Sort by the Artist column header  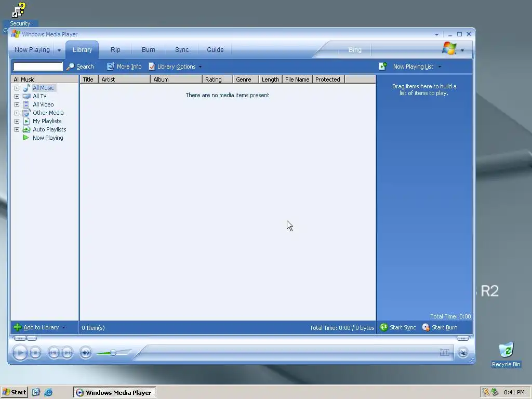[124, 79]
